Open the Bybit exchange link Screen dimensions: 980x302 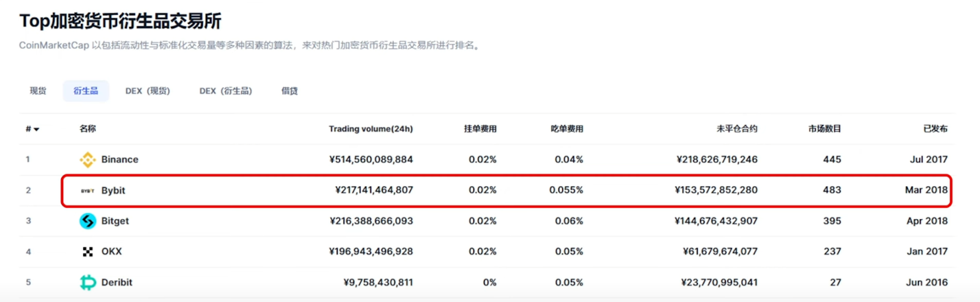point(113,191)
